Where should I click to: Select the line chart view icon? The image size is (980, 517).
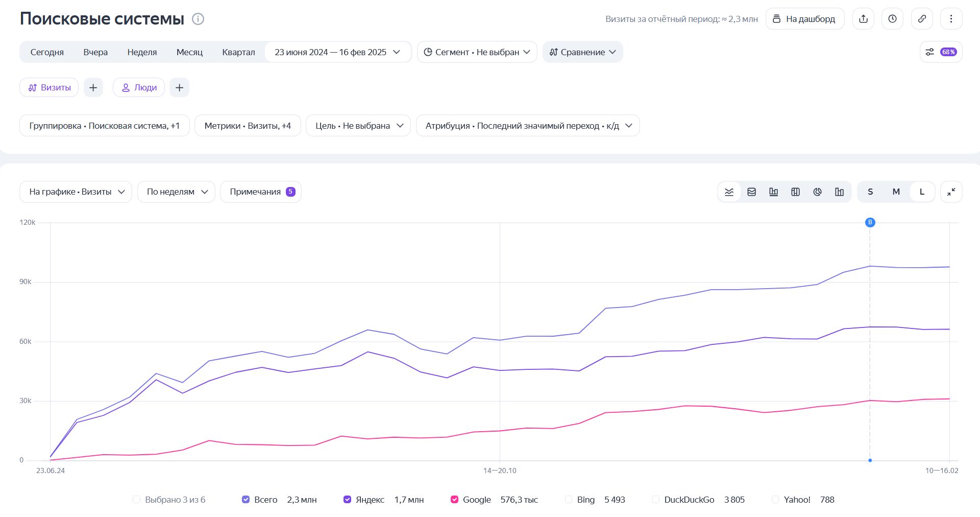[x=729, y=192]
